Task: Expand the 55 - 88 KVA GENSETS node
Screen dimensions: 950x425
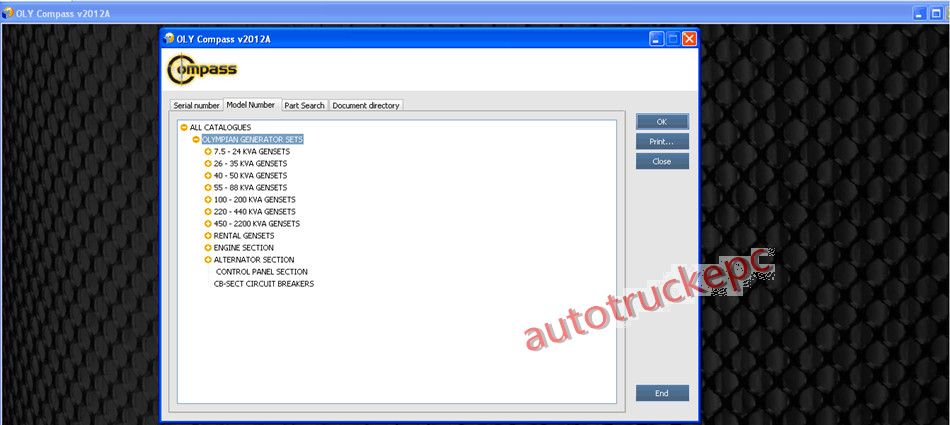Action: pyautogui.click(x=208, y=188)
